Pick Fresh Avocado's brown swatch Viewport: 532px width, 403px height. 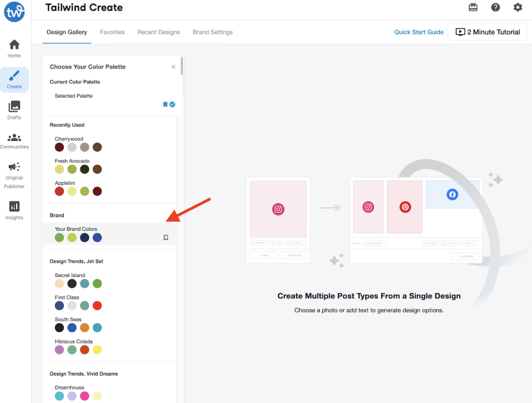[x=98, y=169]
